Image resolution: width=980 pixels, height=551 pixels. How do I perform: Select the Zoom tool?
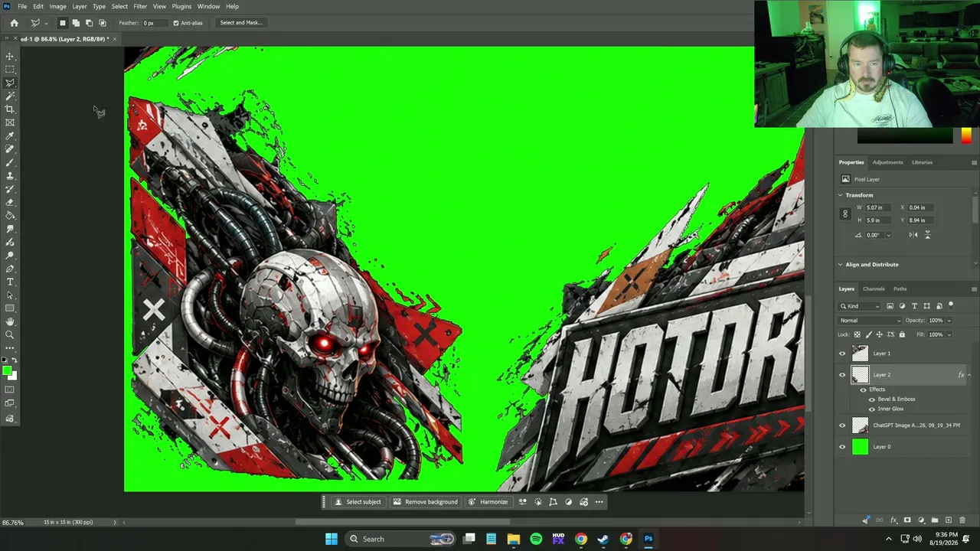click(10, 335)
